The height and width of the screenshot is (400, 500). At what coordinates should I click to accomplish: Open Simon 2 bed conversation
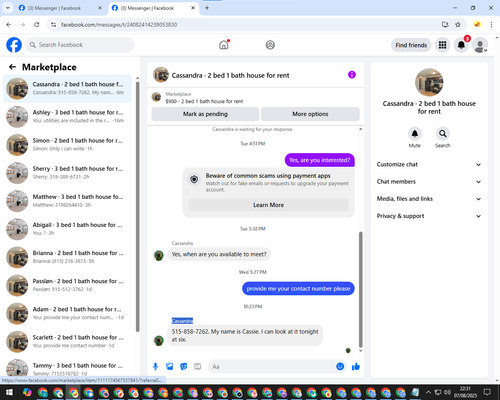(x=67, y=145)
